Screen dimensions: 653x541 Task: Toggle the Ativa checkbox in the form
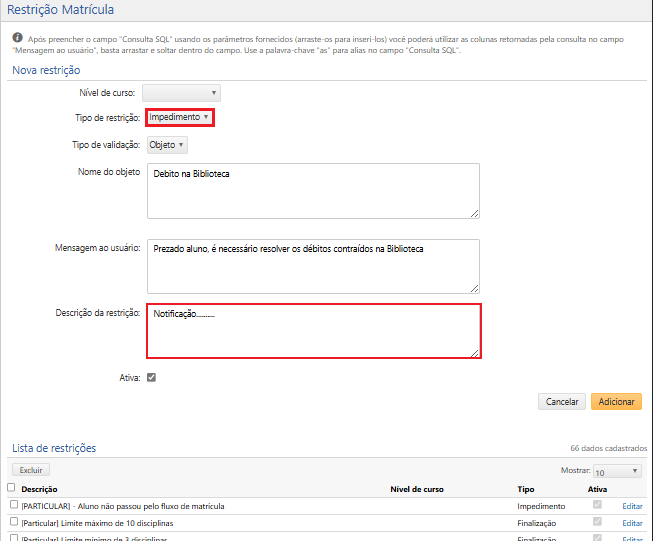tap(152, 377)
